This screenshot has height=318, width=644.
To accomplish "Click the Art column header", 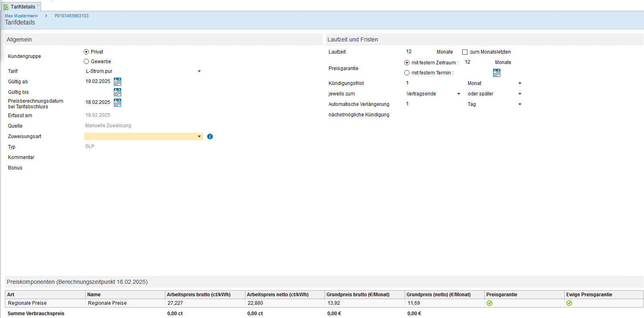I will tap(45, 295).
